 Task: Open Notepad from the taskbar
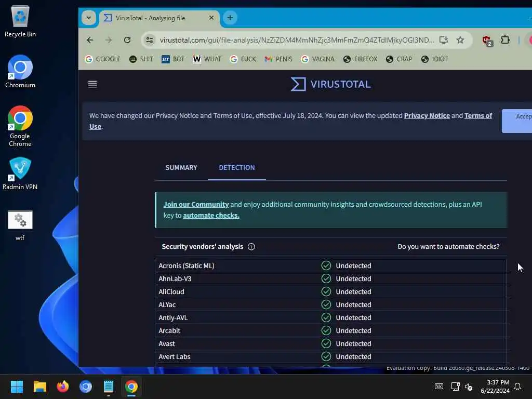(x=109, y=387)
